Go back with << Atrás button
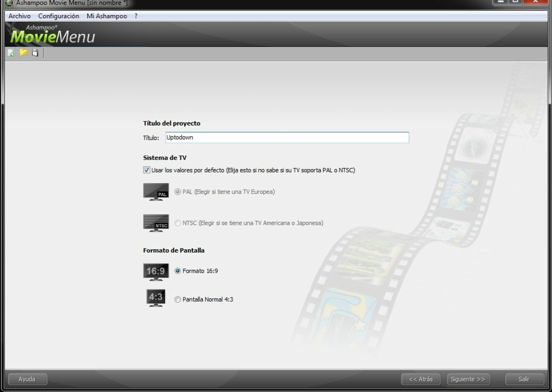The height and width of the screenshot is (392, 552). [421, 379]
